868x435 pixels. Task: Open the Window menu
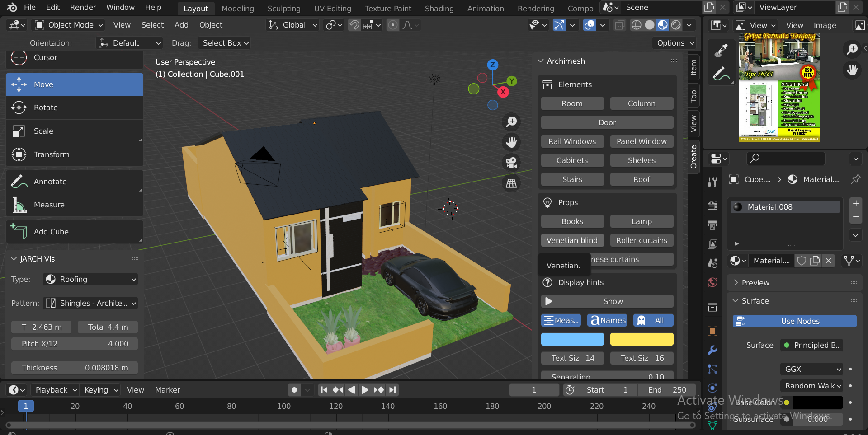point(120,7)
